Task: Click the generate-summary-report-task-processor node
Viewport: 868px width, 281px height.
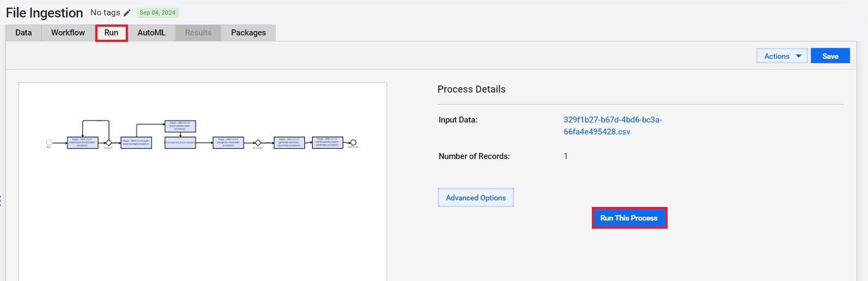Action: click(x=289, y=143)
